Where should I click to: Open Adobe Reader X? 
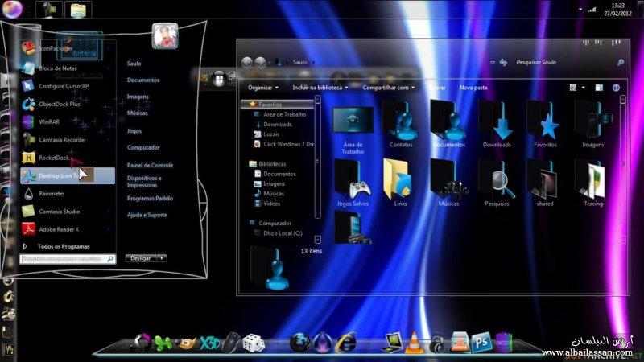[68, 229]
